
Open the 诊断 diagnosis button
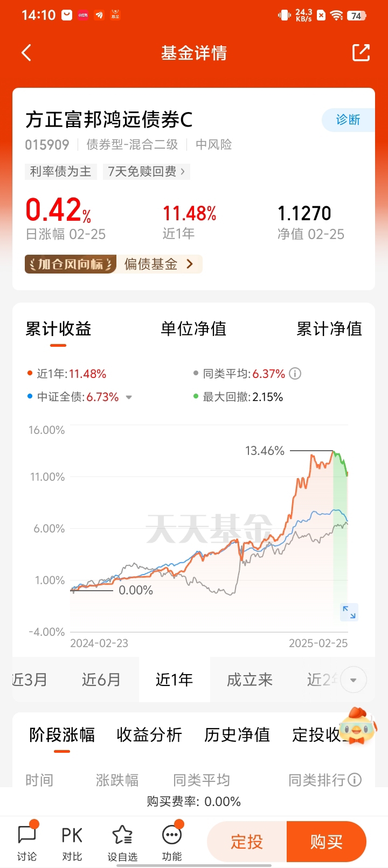(x=348, y=120)
